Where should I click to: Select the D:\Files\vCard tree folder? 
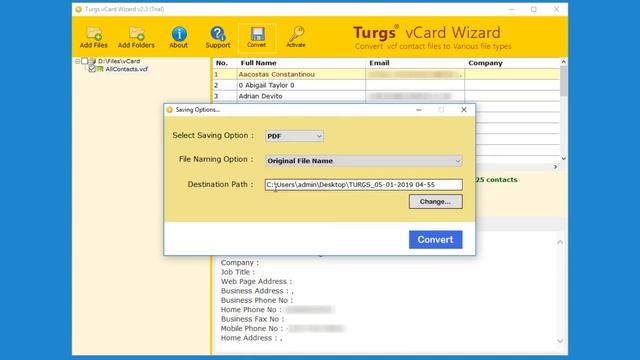coord(119,61)
